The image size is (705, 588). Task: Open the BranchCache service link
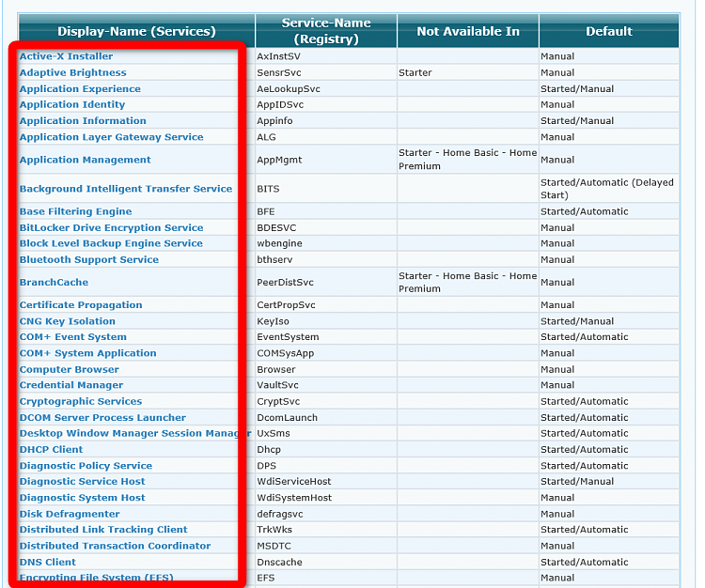[x=54, y=282]
